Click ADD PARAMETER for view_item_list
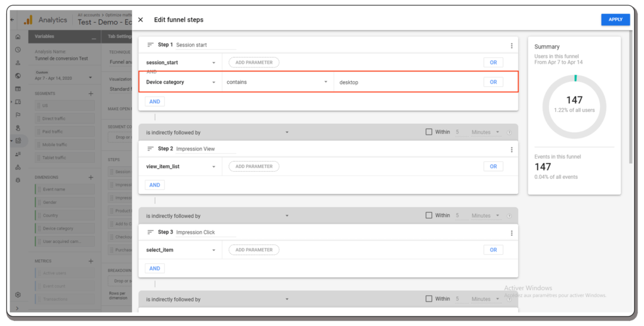Image resolution: width=644 pixels, height=326 pixels. coord(253,167)
